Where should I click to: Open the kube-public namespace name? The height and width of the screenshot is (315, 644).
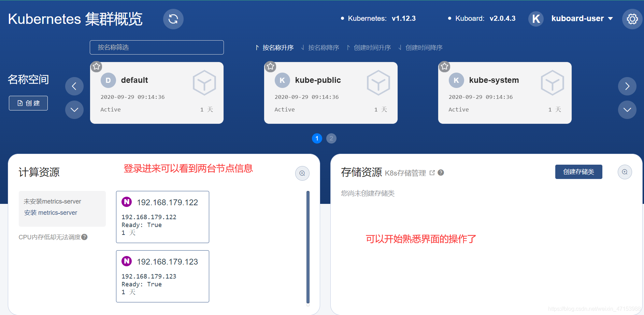318,80
